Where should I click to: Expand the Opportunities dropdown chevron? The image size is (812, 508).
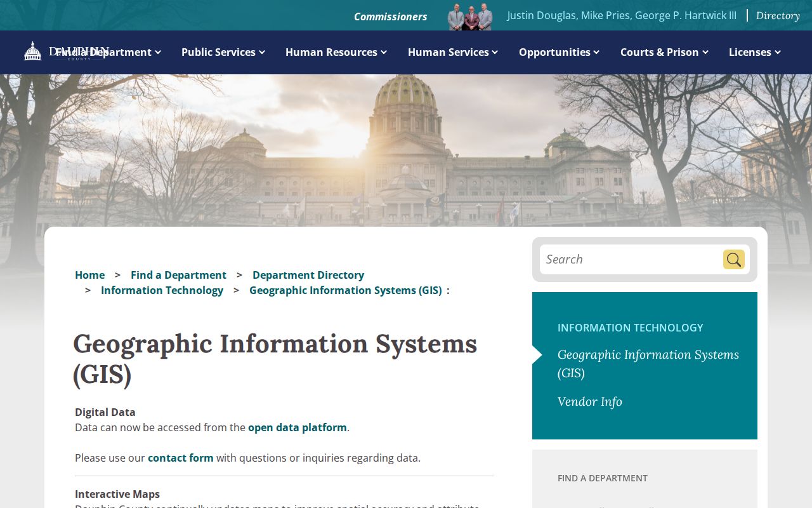596,52
